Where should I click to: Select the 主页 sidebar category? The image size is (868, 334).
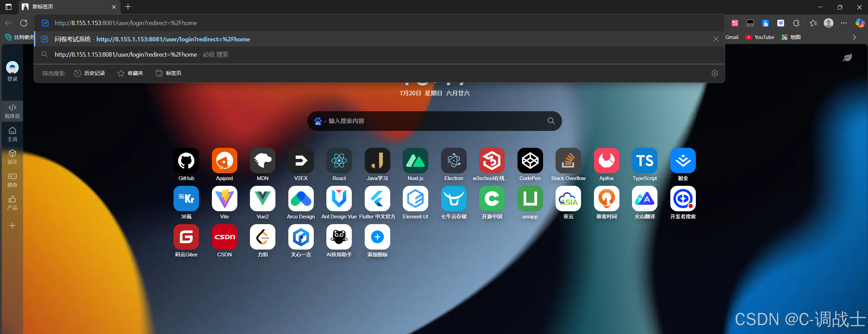(12, 134)
